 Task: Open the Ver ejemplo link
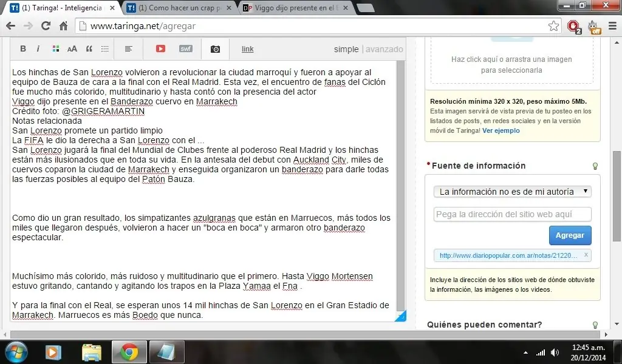501,130
